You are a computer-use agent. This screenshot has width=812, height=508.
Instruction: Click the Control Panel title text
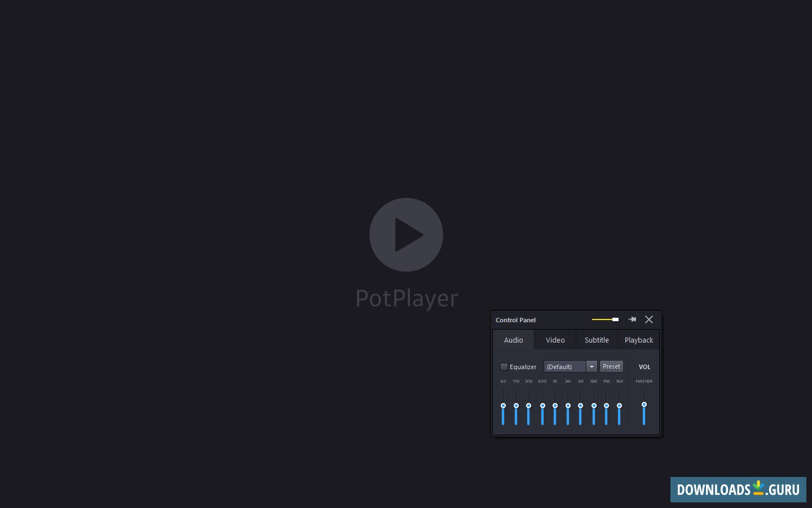pos(515,320)
